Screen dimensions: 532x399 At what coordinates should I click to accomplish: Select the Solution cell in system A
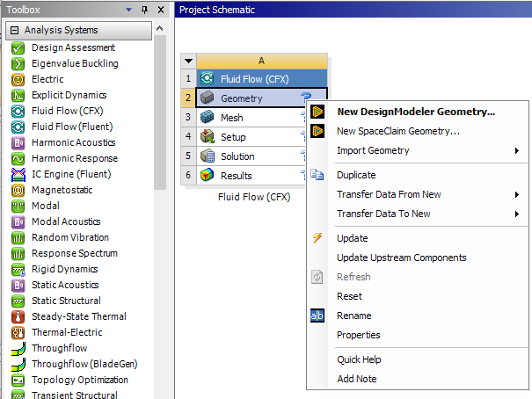[x=237, y=156]
